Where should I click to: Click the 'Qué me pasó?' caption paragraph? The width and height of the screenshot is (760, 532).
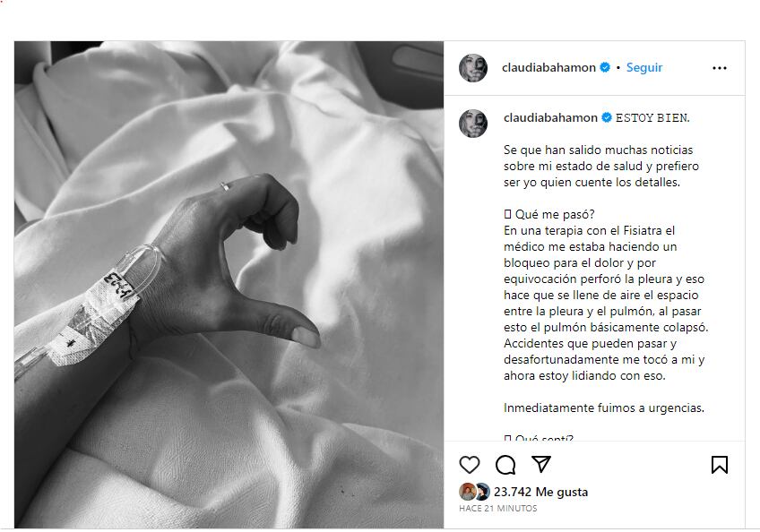click(605, 295)
